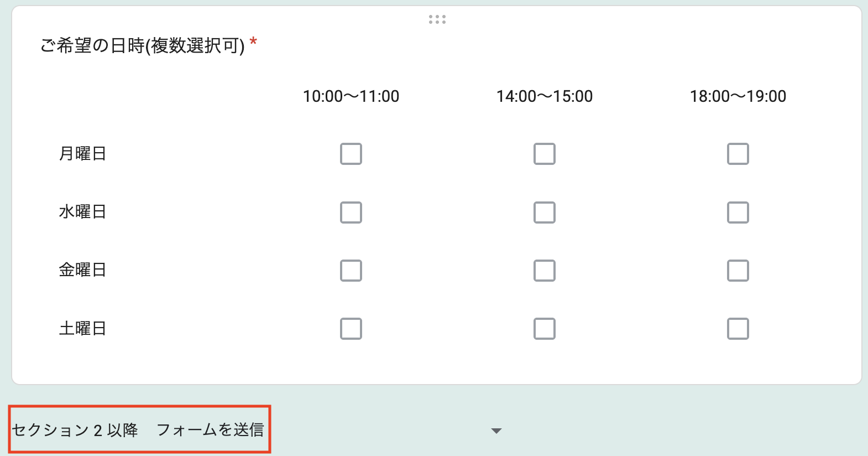Check 土曜日 at 18:00〜19:00
Image resolution: width=868 pixels, height=456 pixels.
(x=738, y=329)
